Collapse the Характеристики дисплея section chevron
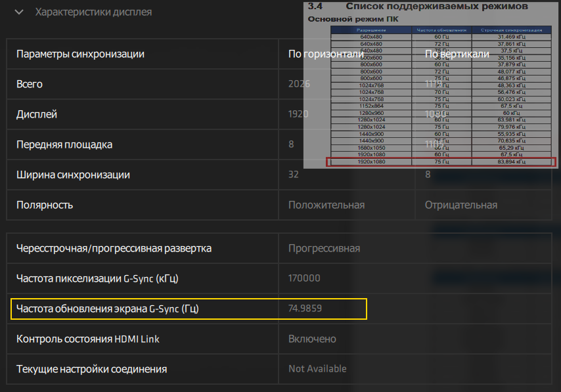The width and height of the screenshot is (561, 392). coord(19,12)
